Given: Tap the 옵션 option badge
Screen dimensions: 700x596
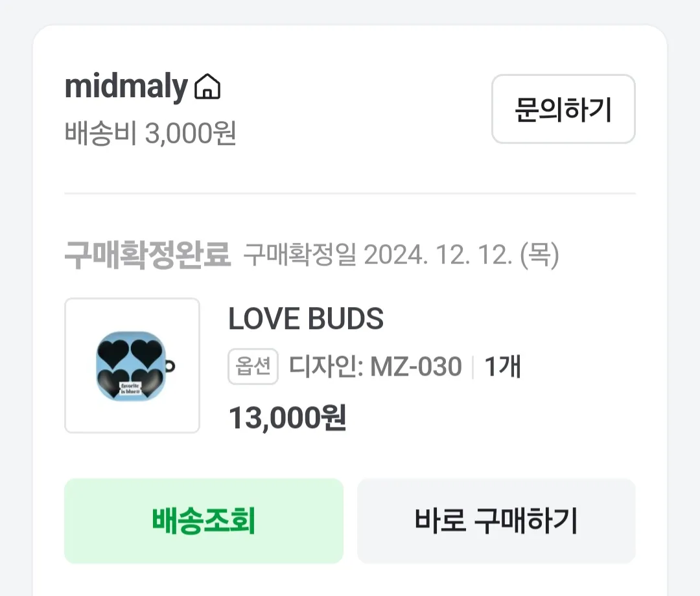Looking at the screenshot, I should point(253,366).
